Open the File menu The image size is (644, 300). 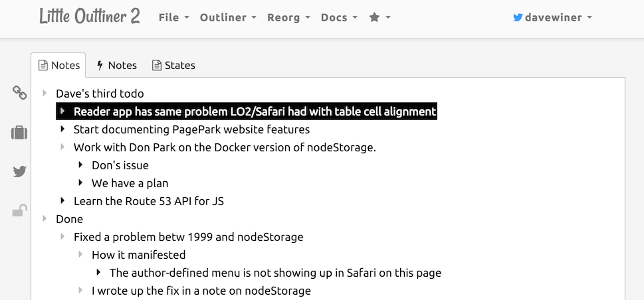click(x=173, y=18)
